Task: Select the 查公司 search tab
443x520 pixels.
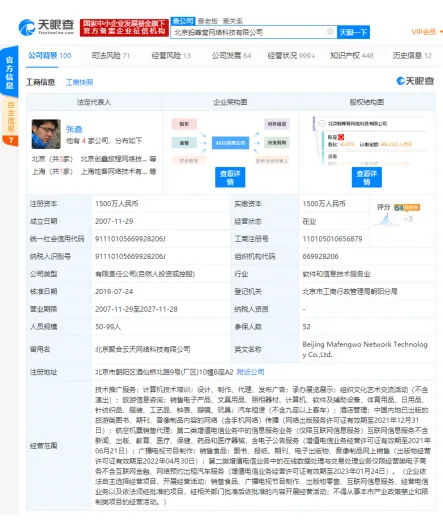Action: (182, 21)
